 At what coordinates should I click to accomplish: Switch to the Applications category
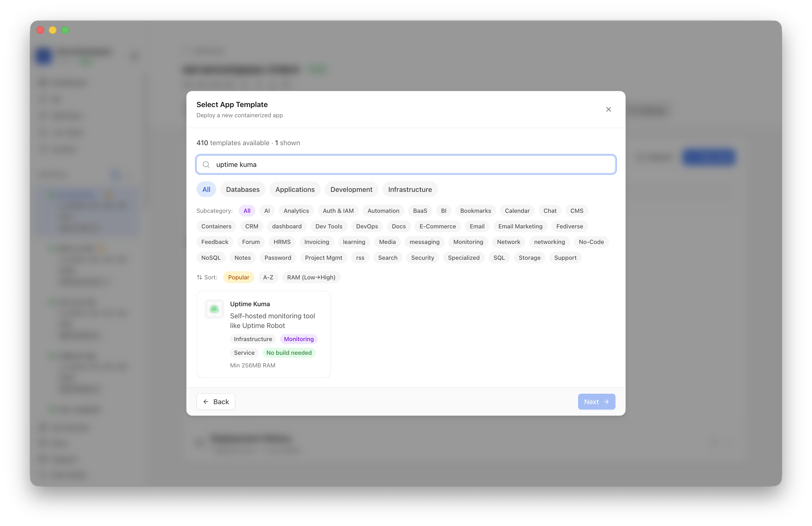295,189
